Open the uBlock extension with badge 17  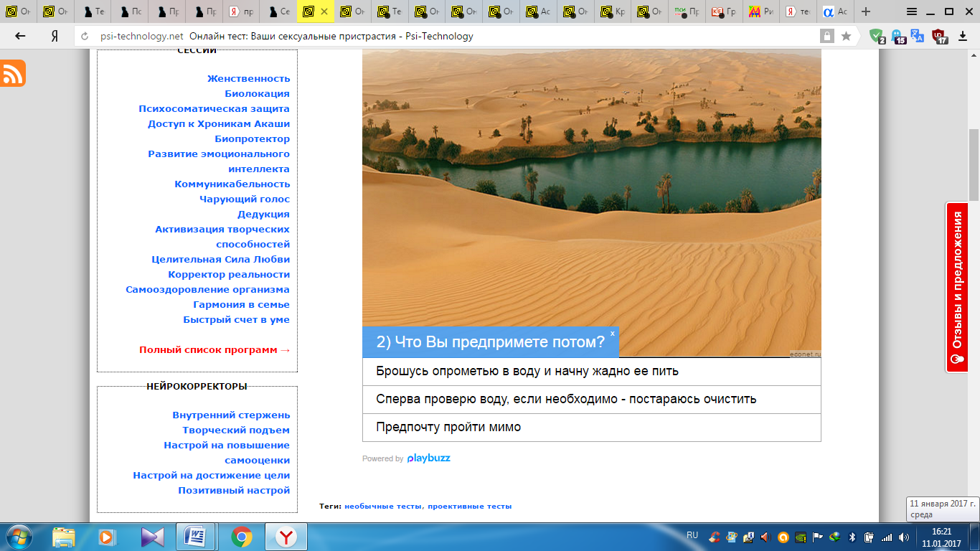click(x=939, y=36)
